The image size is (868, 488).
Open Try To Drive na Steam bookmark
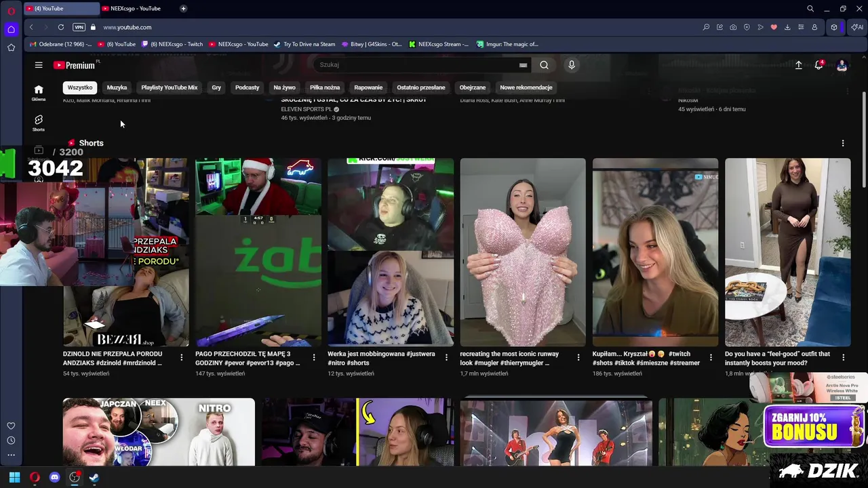pyautogui.click(x=304, y=44)
